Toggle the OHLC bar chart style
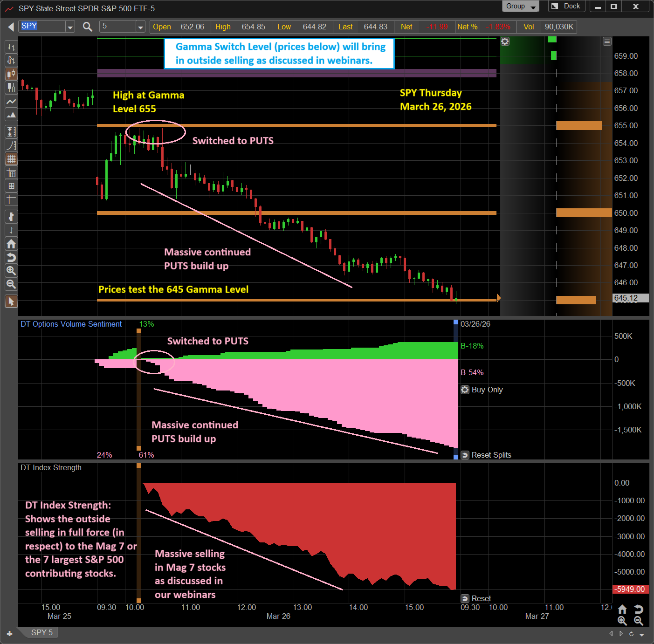654x644 pixels. coord(11,47)
